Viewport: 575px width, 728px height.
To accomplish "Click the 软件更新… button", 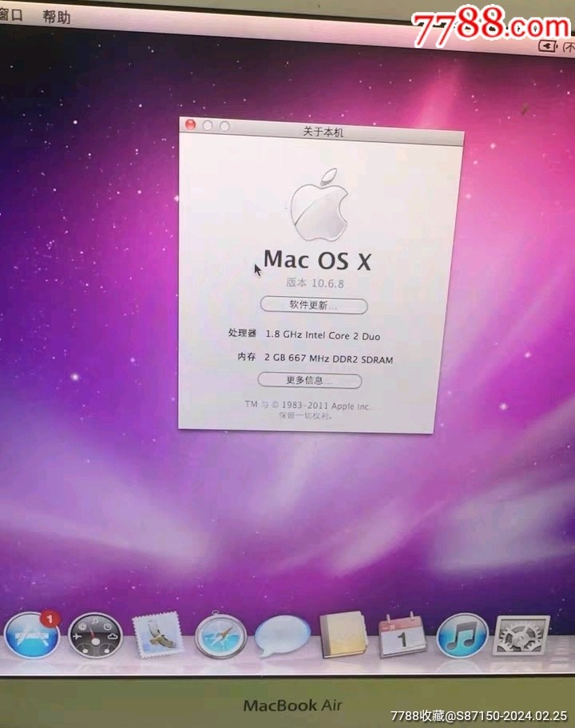I will click(x=314, y=305).
